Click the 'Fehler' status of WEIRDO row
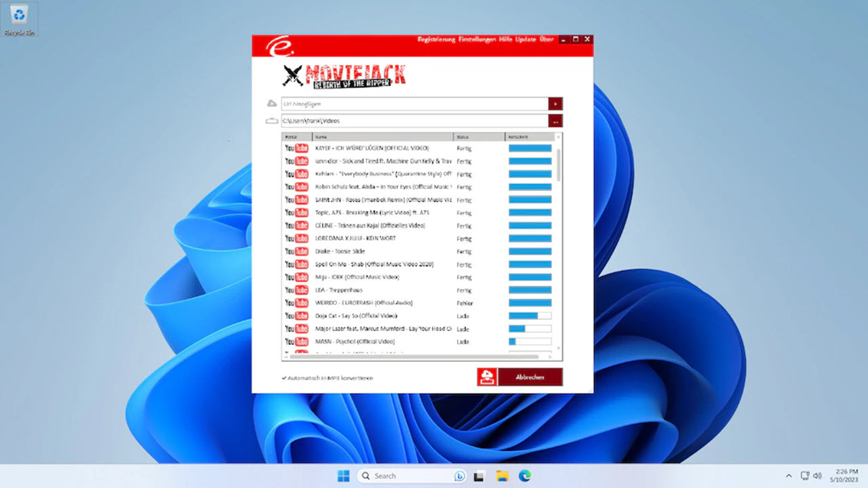Screen dimensions: 868x488 465,303
